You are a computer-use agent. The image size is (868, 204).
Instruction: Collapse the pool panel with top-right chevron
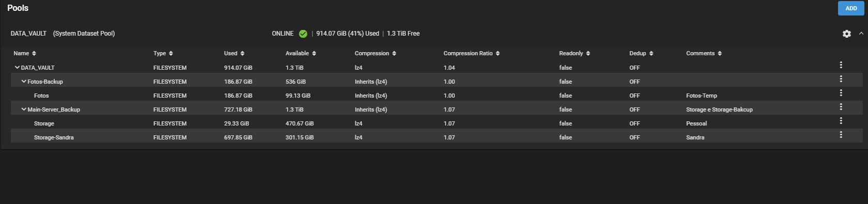[861, 34]
